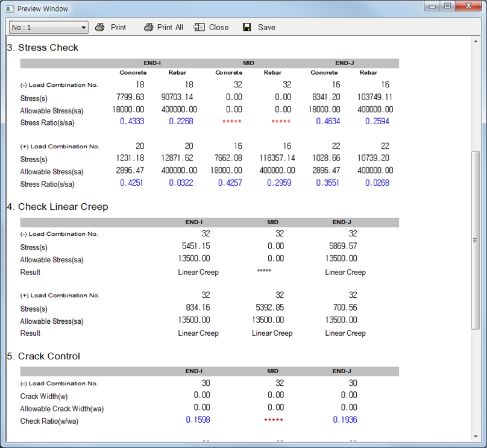Click the Save floppy disk icon
Screen dimensions: 487x448
click(247, 27)
